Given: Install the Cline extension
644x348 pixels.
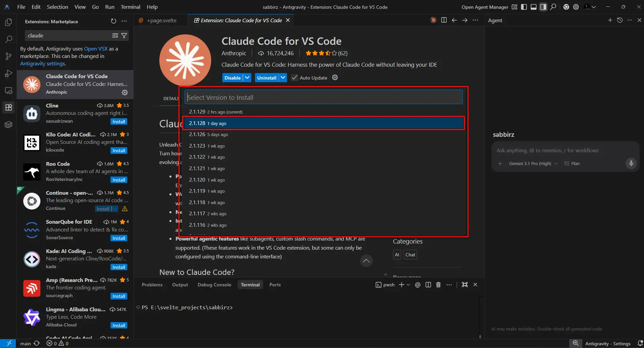Looking at the screenshot, I should click(119, 122).
